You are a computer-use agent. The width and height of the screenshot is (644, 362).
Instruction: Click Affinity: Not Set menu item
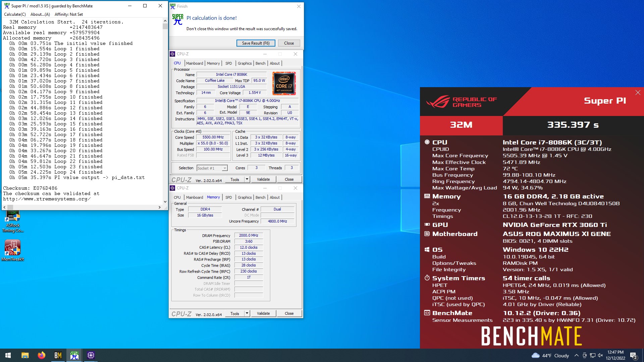pos(69,14)
